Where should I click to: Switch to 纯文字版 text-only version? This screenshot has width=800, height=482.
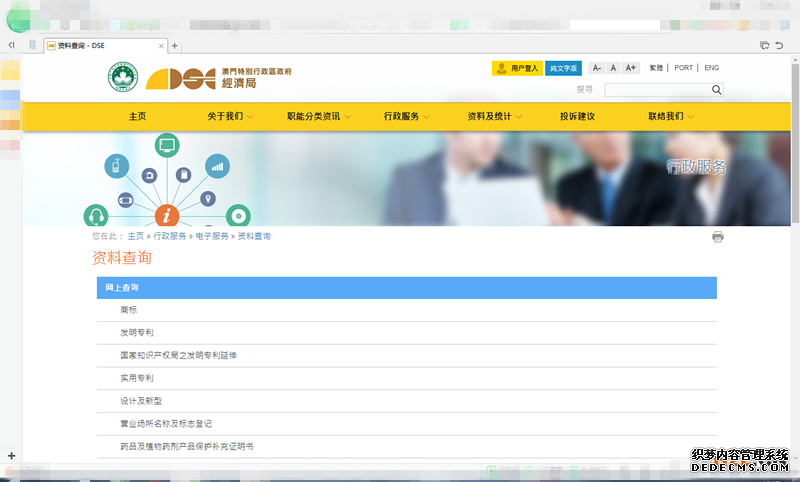563,68
